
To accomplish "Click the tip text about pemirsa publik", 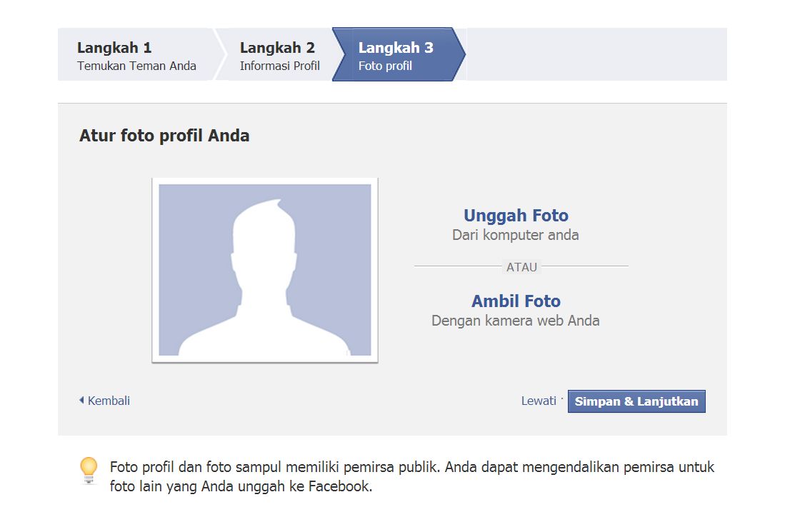I will (411, 476).
